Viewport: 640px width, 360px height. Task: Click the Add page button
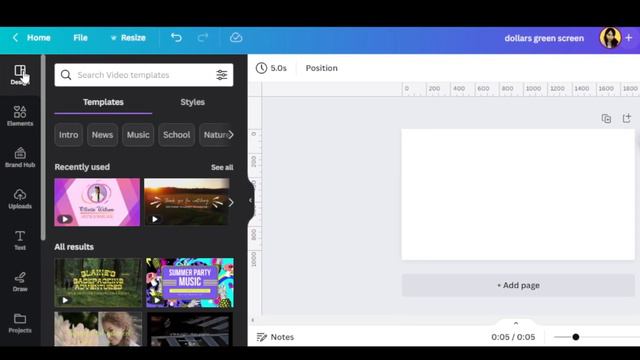pos(518,285)
